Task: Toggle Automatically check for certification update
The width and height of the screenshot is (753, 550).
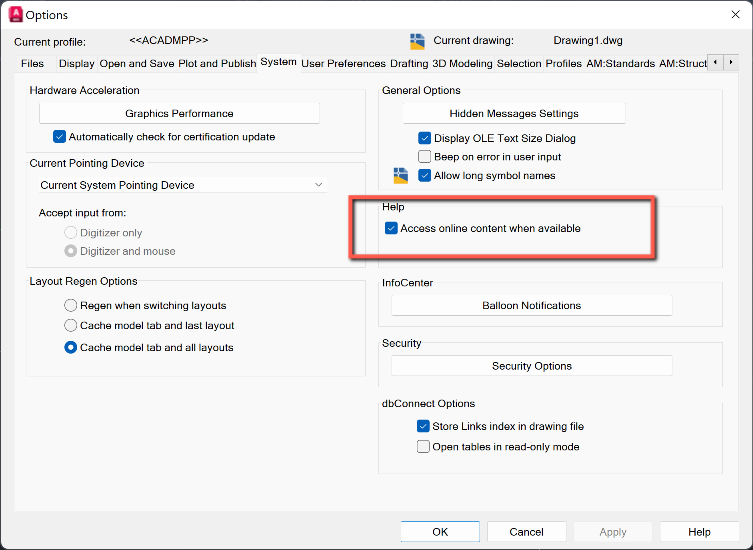Action: point(60,137)
